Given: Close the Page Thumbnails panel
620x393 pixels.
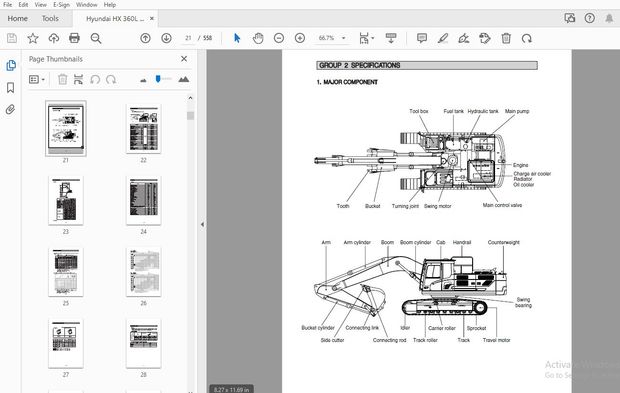Looking at the screenshot, I should [x=184, y=59].
